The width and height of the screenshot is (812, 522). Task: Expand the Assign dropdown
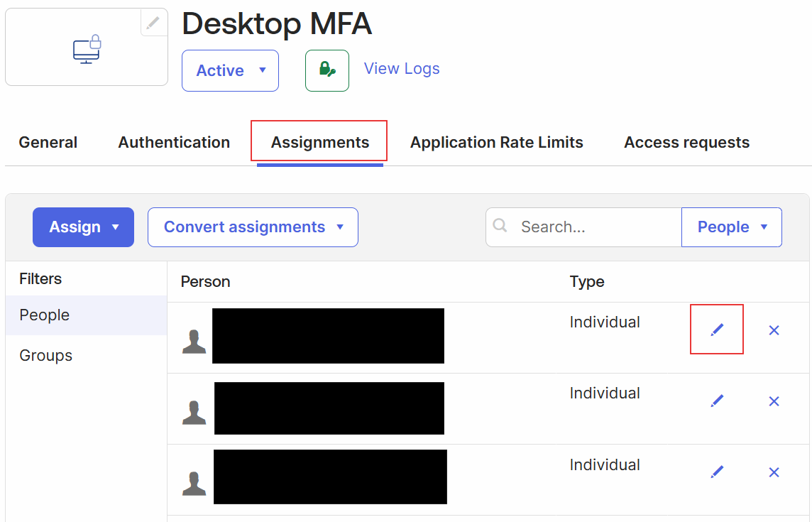(83, 227)
